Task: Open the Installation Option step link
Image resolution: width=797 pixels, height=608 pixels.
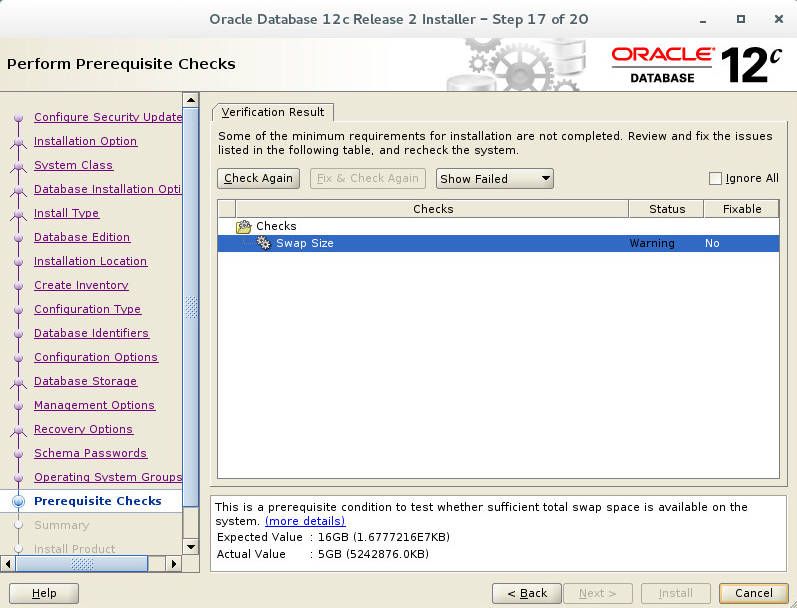Action: [85, 141]
